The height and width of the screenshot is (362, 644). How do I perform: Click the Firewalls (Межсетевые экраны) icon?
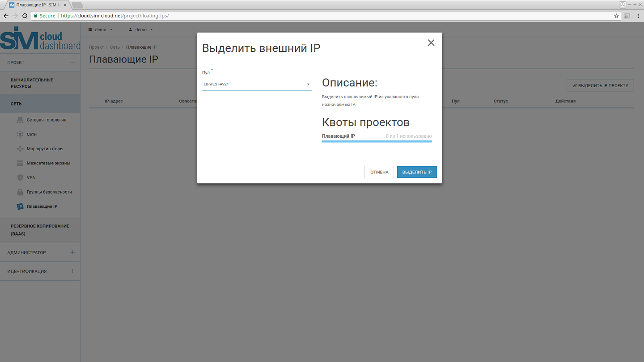tap(20, 163)
